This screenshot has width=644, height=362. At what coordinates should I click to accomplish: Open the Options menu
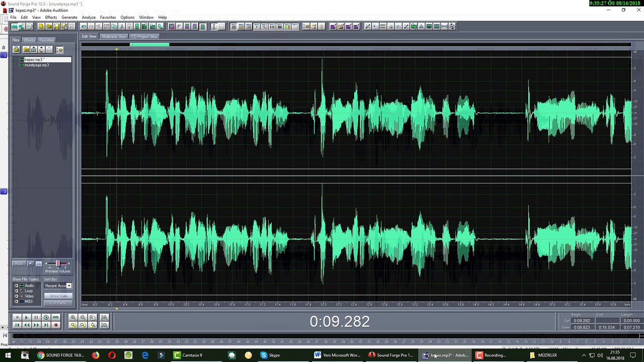(x=127, y=17)
